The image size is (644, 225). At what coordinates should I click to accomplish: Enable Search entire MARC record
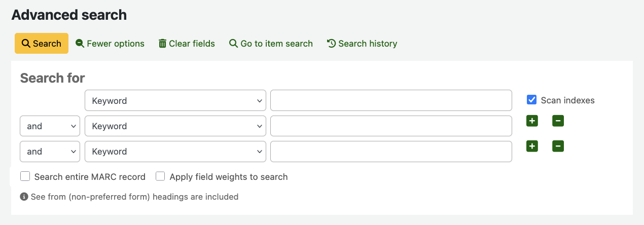coord(25,176)
